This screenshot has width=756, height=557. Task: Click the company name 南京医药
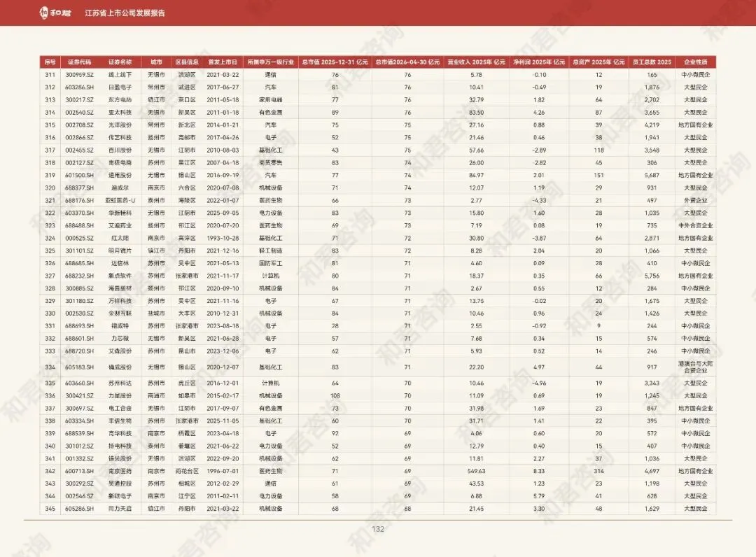point(120,471)
